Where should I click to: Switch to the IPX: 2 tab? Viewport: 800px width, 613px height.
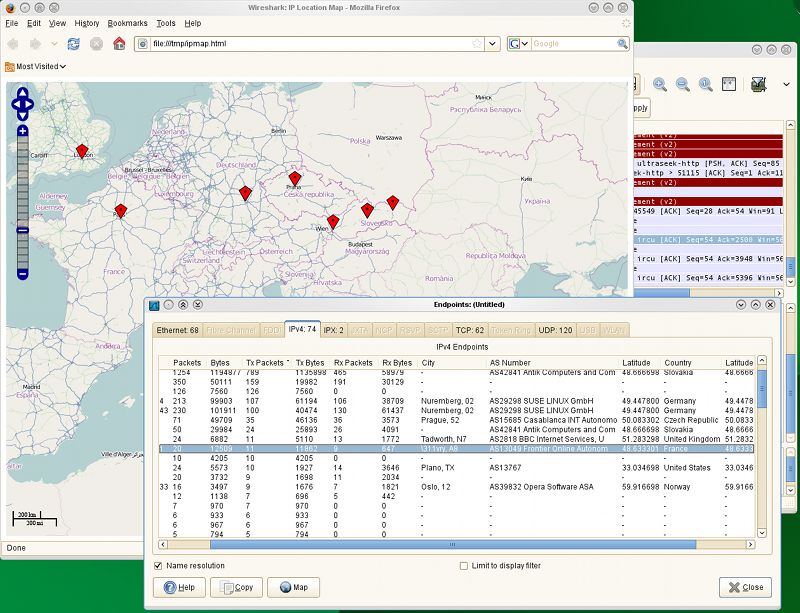pyautogui.click(x=334, y=331)
